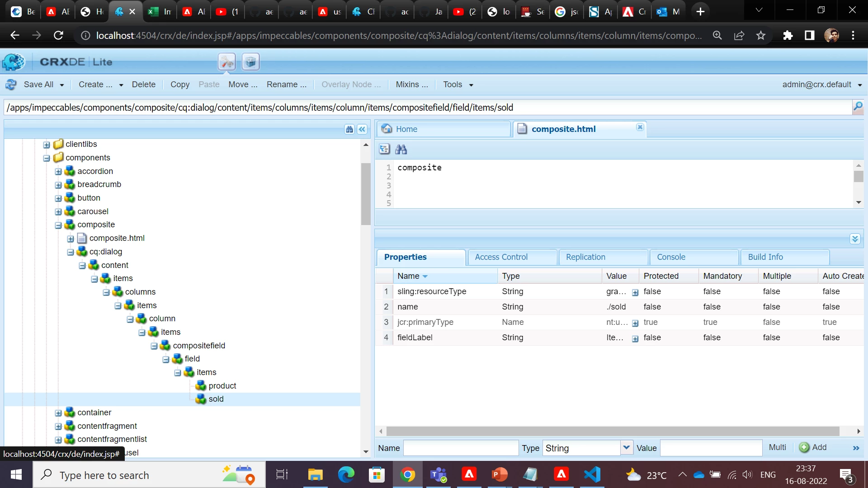Click the Multi toggle button
Viewport: 868px width, 488px height.
(x=777, y=447)
